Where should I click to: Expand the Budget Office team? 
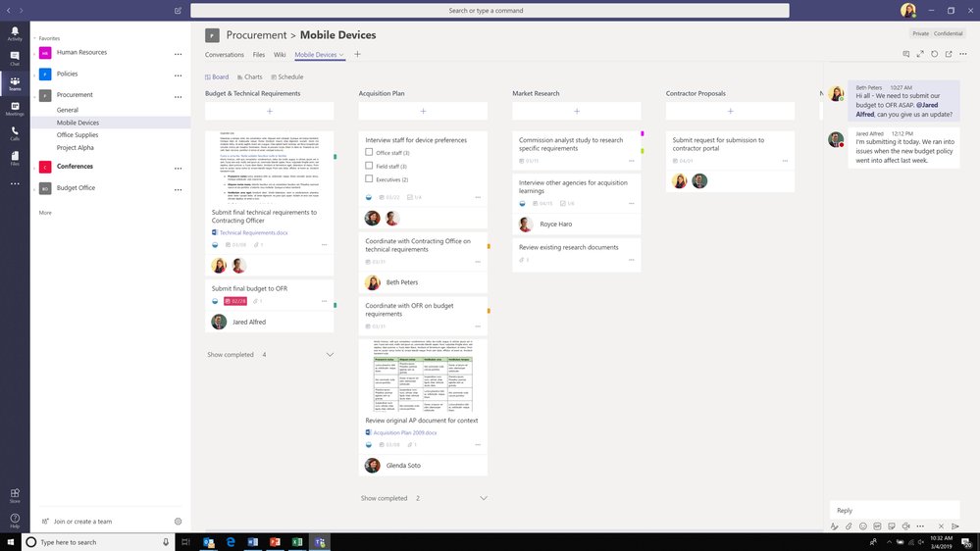[x=35, y=188]
